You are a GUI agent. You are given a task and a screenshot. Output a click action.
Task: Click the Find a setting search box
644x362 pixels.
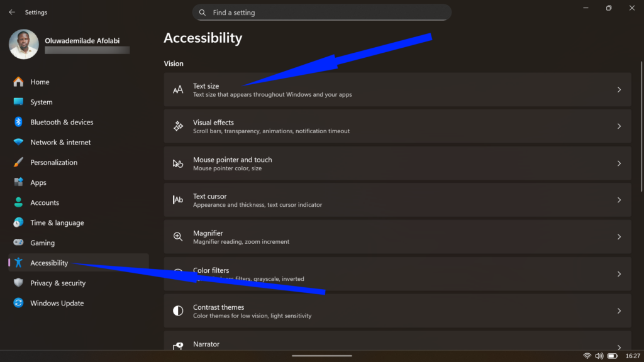[x=321, y=12]
